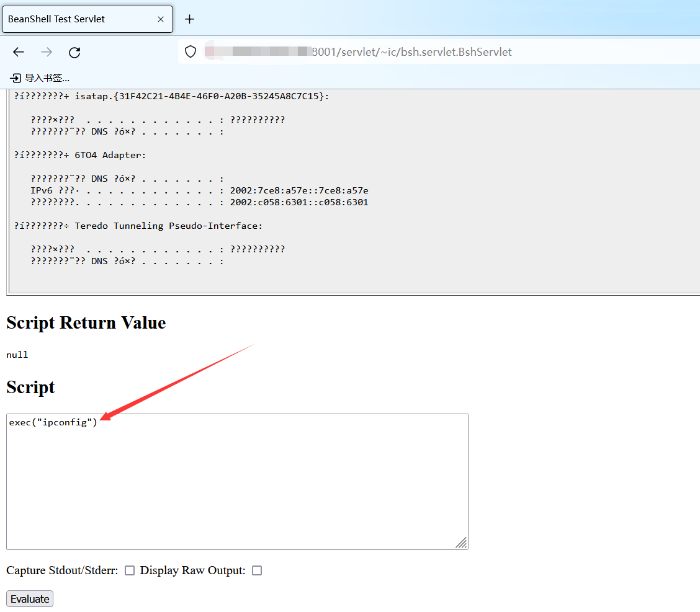Close the BeanShell Test Servlet tab

click(161, 19)
